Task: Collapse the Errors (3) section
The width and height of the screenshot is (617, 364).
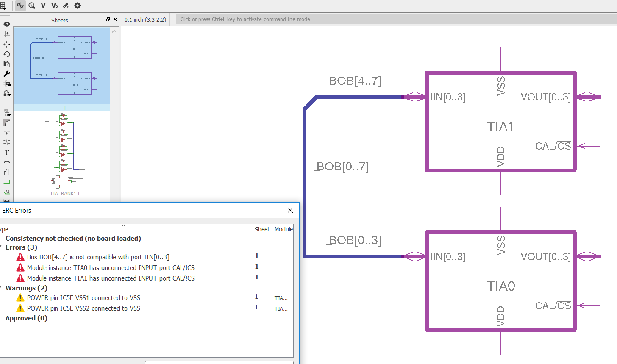Action: coord(2,247)
